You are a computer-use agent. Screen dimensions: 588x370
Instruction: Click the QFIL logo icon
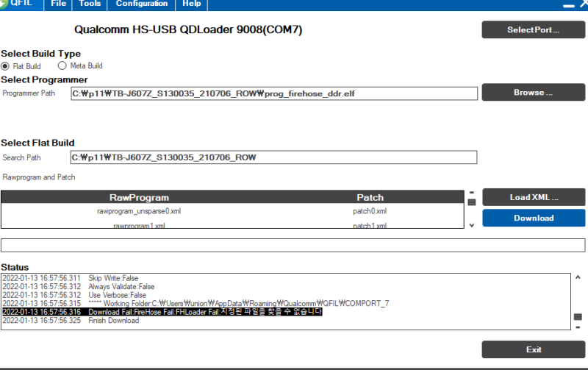click(3, 4)
